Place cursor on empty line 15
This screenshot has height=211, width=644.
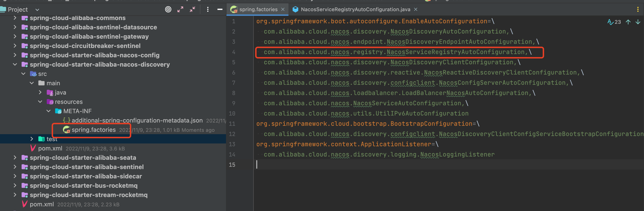[x=449, y=165]
